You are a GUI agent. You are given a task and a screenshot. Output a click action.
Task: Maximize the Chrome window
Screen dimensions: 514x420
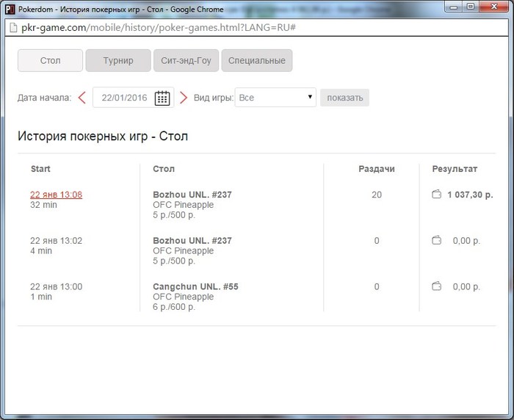tap(471, 6)
